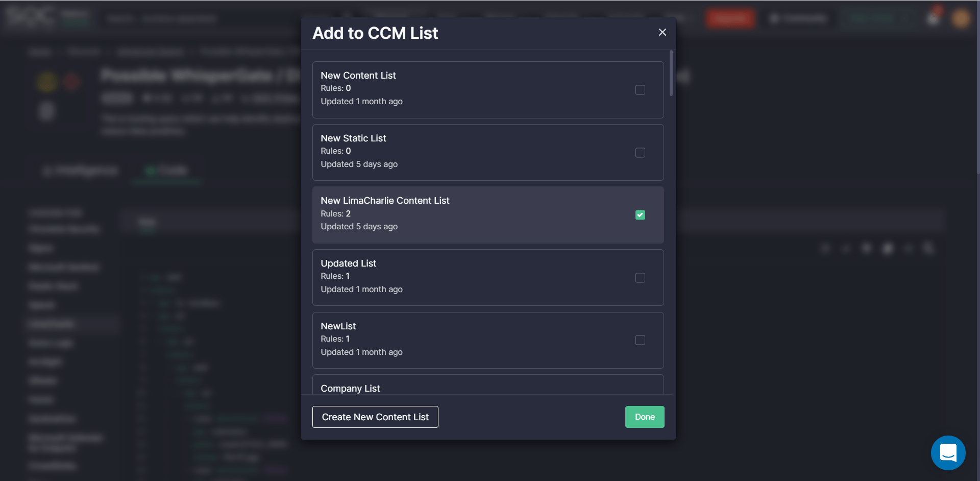980x481 pixels.
Task: Check the box next to Updated List
Action: 640,278
